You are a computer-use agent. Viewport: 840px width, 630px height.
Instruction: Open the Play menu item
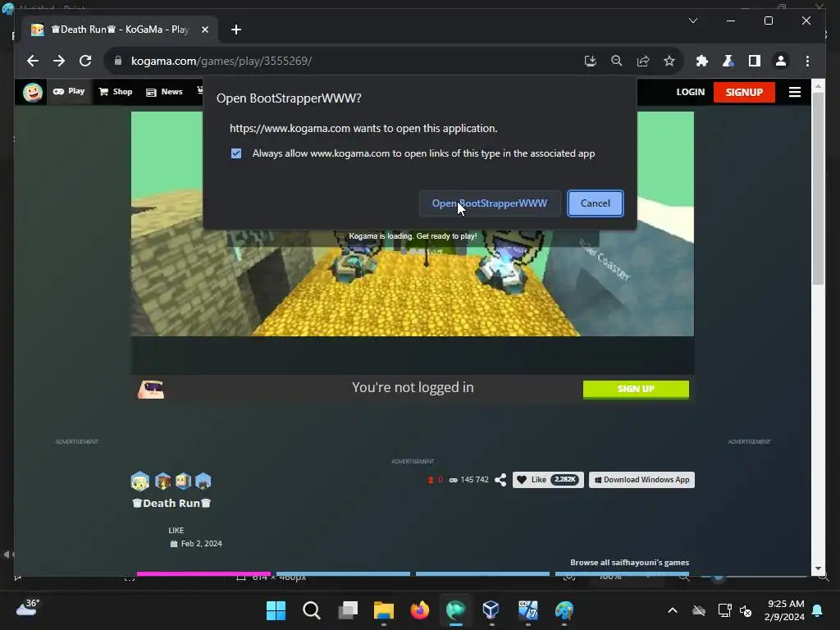point(69,92)
